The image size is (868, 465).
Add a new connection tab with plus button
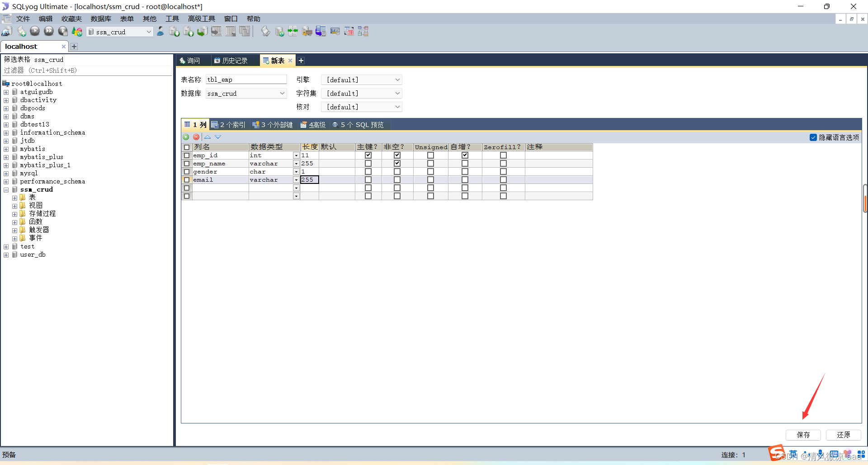coord(74,47)
